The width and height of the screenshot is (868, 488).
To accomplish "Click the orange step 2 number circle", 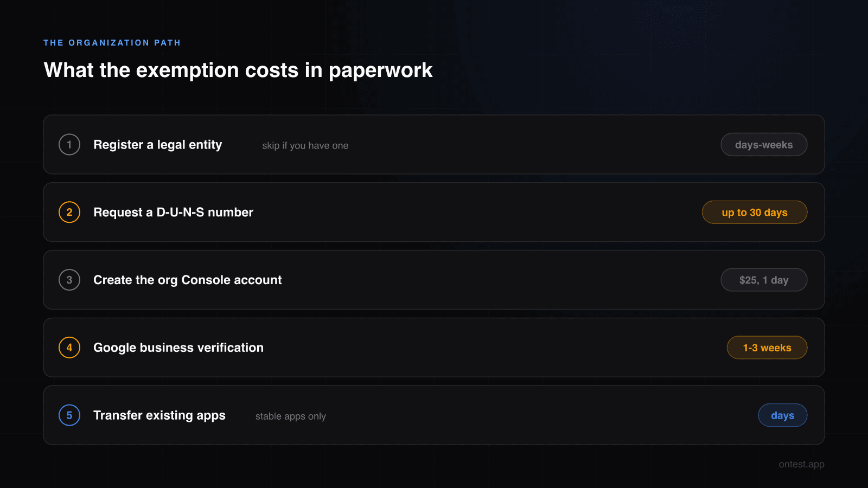I will pos(69,212).
